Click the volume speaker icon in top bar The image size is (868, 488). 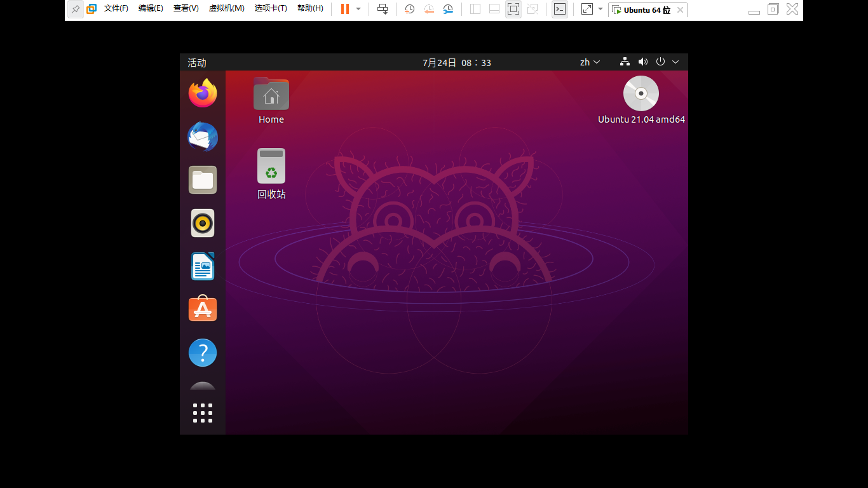[x=643, y=62]
